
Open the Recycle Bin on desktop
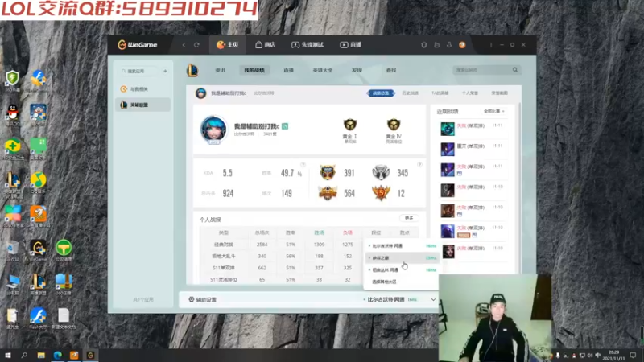click(x=13, y=250)
